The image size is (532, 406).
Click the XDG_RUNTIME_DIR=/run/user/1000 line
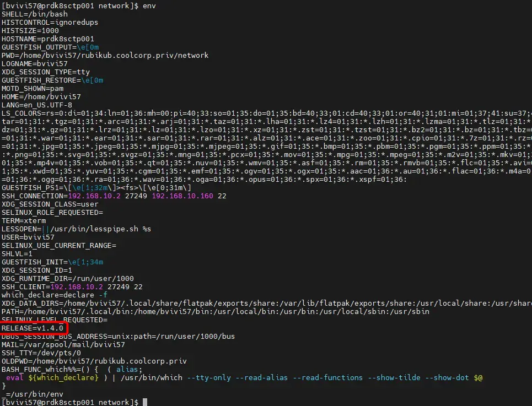tap(67, 278)
